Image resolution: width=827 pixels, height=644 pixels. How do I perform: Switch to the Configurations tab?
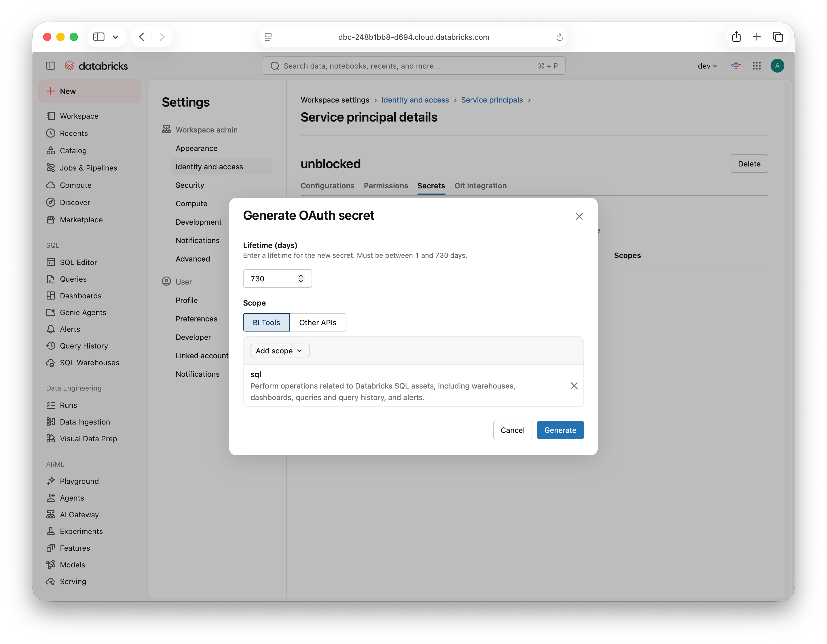tap(327, 185)
